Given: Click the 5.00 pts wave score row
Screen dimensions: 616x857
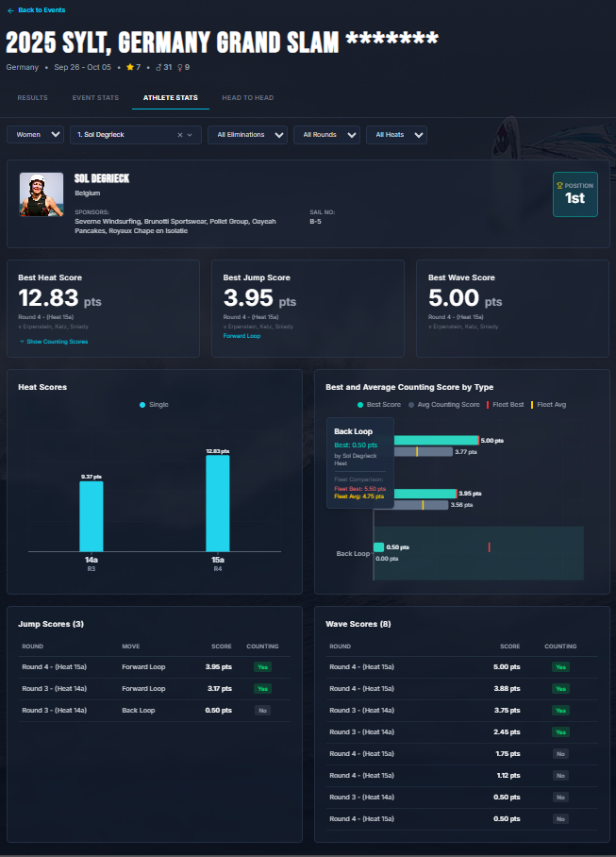Looking at the screenshot, I should point(462,667).
